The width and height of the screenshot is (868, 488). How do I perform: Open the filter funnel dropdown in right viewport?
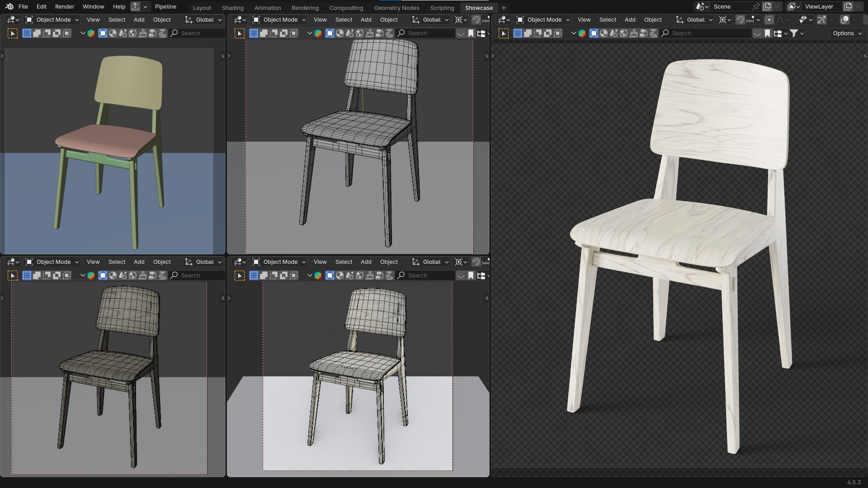797,33
